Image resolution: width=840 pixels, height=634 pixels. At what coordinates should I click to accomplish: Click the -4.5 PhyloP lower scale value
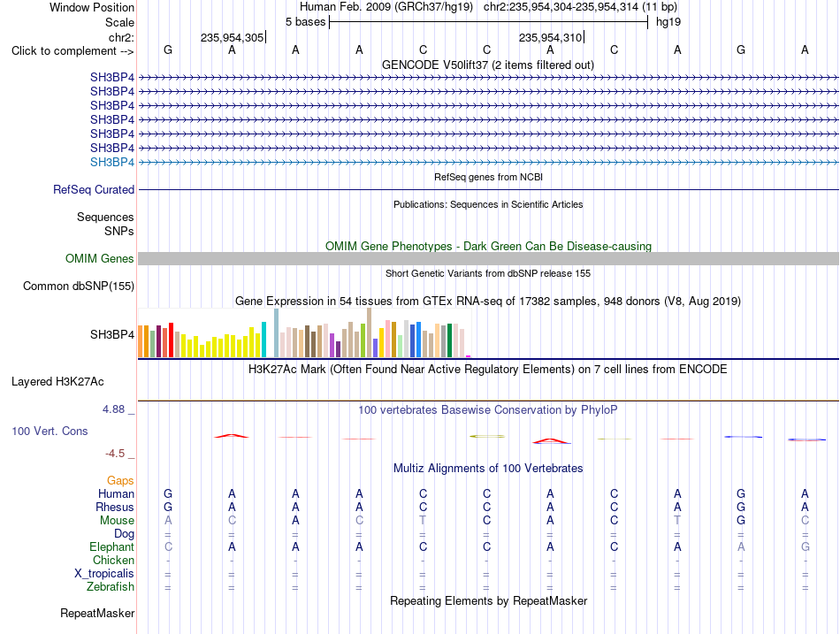click(x=115, y=454)
